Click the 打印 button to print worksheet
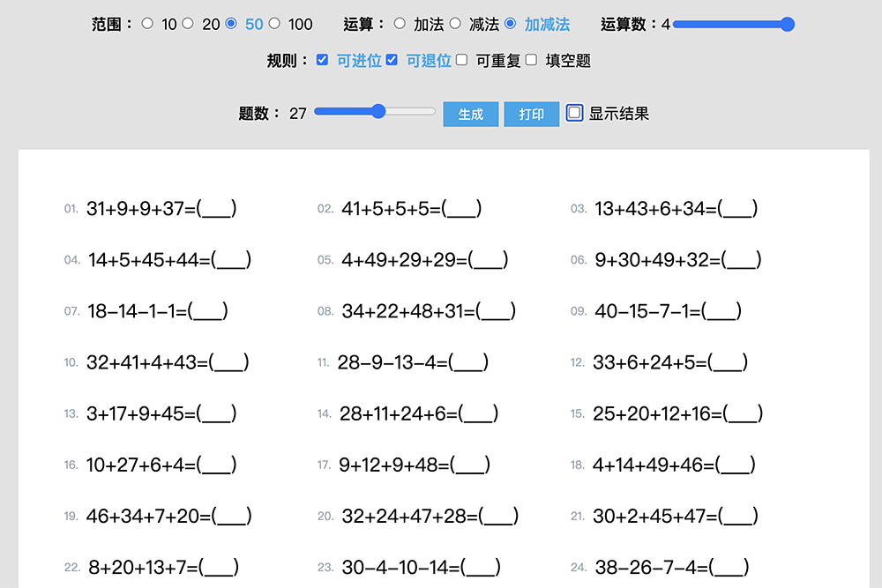This screenshot has height=588, width=882. click(531, 114)
